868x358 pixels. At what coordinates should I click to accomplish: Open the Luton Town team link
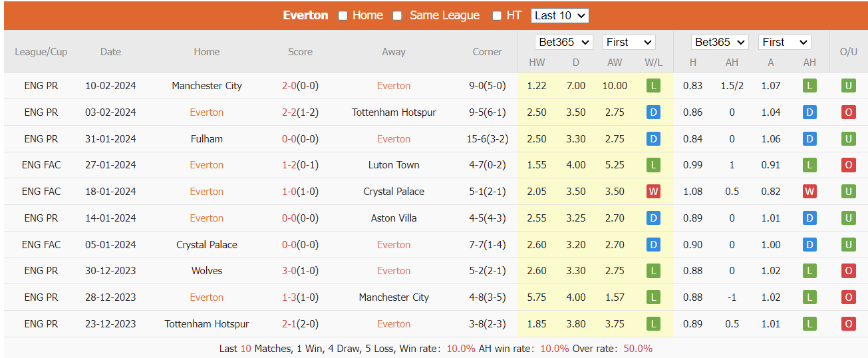(394, 165)
